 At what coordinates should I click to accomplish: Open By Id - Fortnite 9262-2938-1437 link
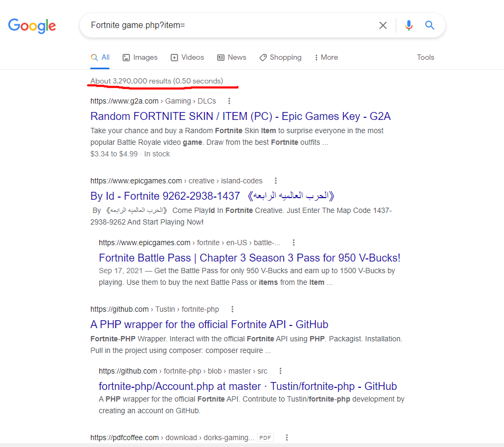[212, 196]
